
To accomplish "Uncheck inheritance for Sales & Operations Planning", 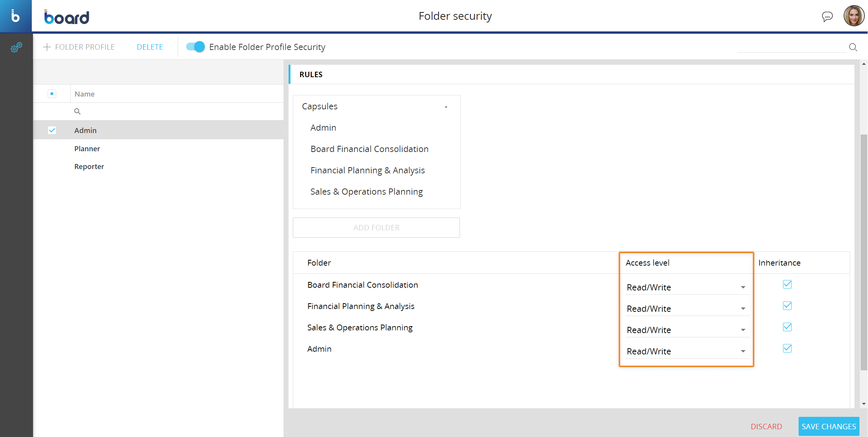I will click(787, 327).
